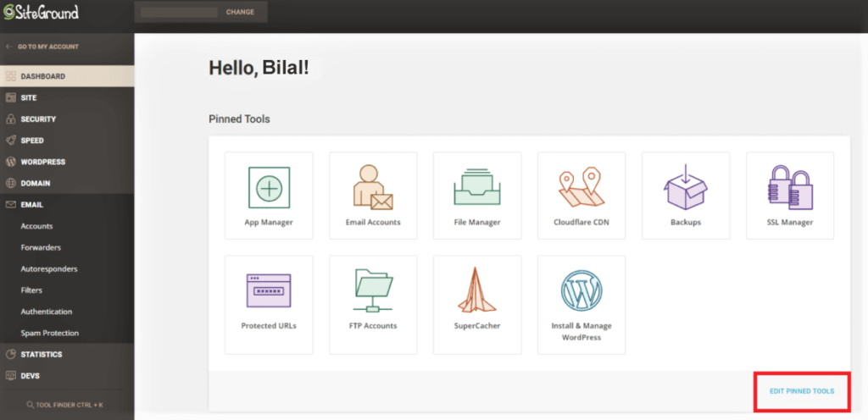Open Tool Finder Ctrl + K search
This screenshot has height=420, width=868.
pos(67,405)
